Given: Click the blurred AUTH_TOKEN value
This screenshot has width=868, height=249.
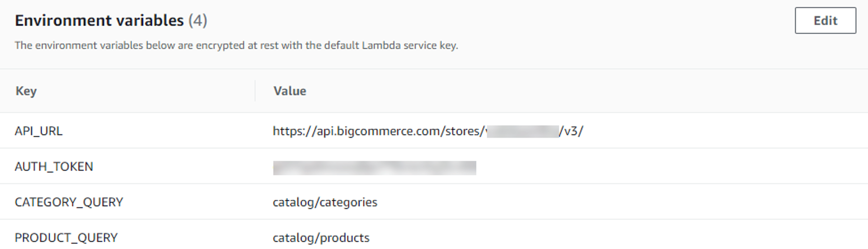Looking at the screenshot, I should click(374, 168).
